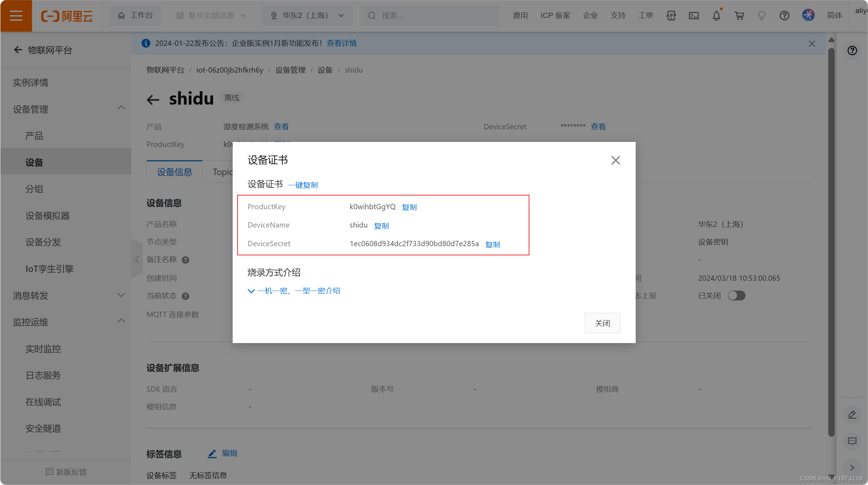
Task: Open announcement 查看详情 link
Action: [x=341, y=43]
